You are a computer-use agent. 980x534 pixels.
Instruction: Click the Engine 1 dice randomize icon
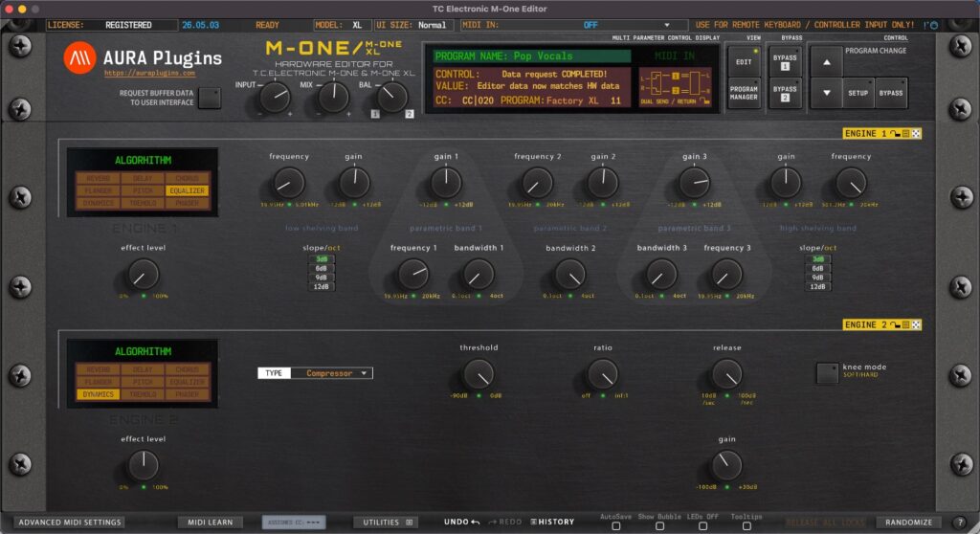(x=916, y=134)
